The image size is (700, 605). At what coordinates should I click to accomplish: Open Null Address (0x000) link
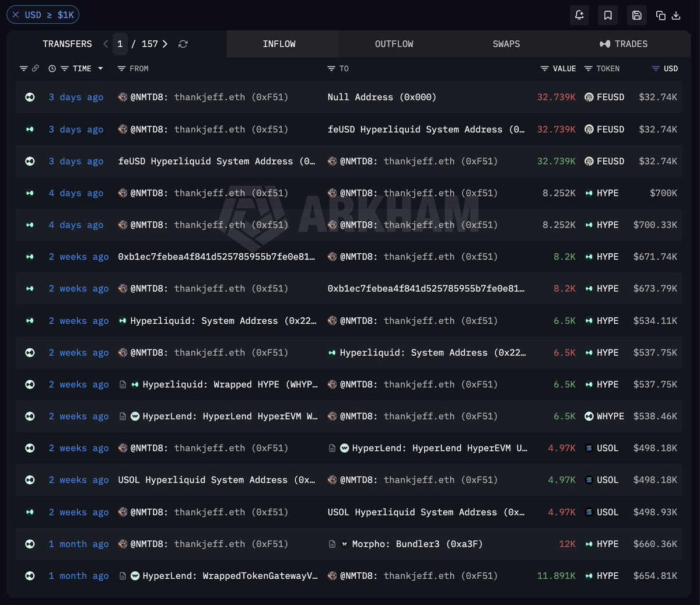tap(381, 97)
